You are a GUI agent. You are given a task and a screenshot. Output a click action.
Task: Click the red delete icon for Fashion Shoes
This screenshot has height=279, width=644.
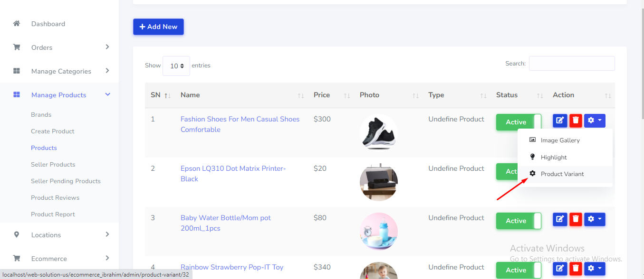(576, 121)
